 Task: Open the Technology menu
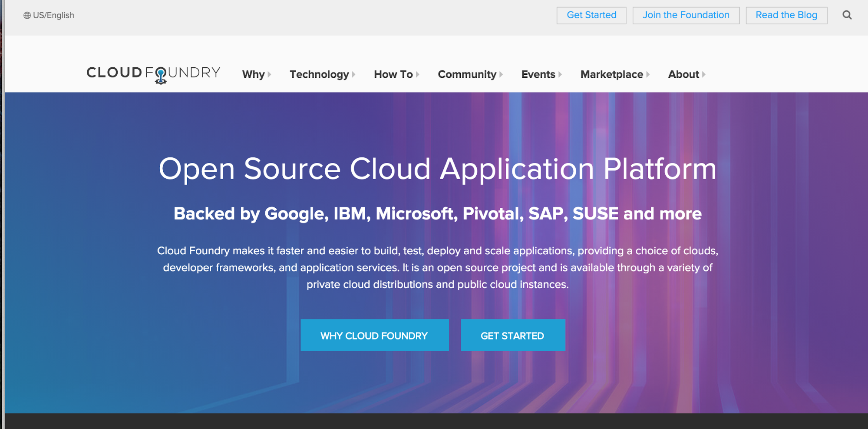point(319,74)
